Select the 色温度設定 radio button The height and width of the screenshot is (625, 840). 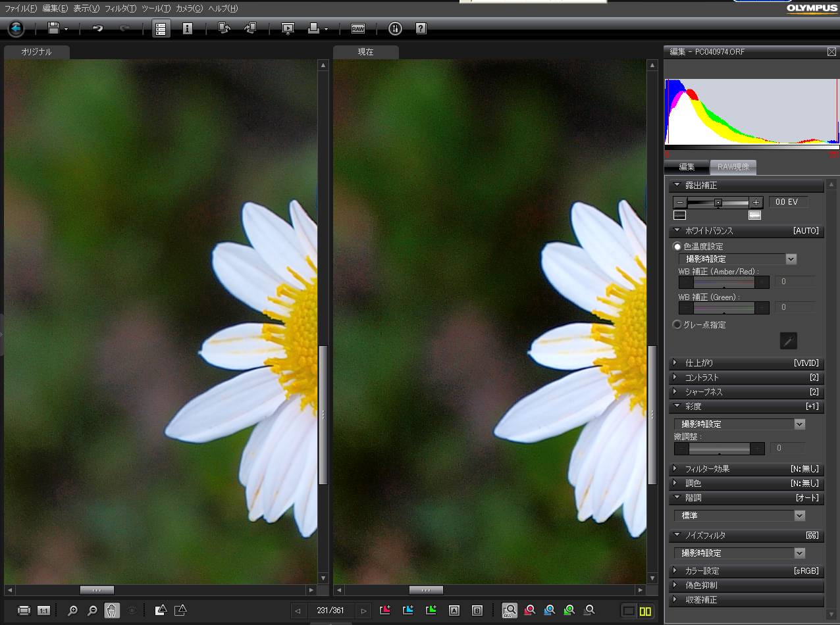677,247
